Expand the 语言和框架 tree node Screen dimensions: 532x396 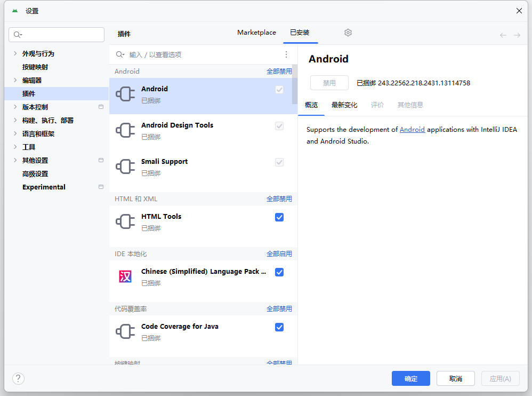coord(15,133)
